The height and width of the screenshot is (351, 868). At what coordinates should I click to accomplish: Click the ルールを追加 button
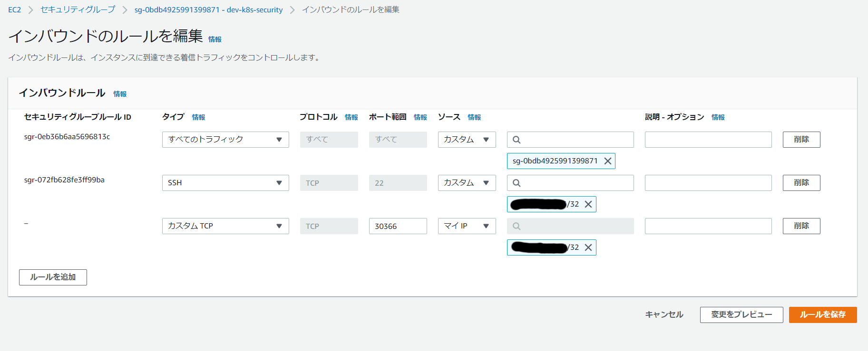[53, 277]
